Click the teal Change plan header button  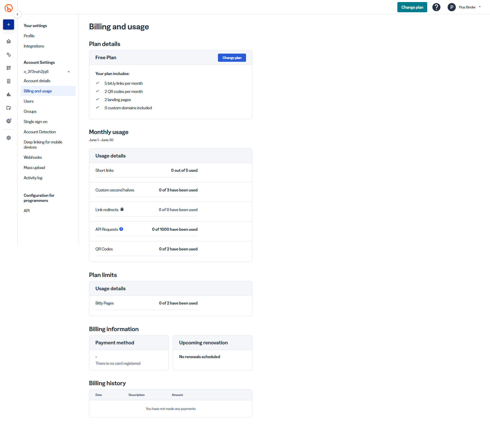point(412,7)
